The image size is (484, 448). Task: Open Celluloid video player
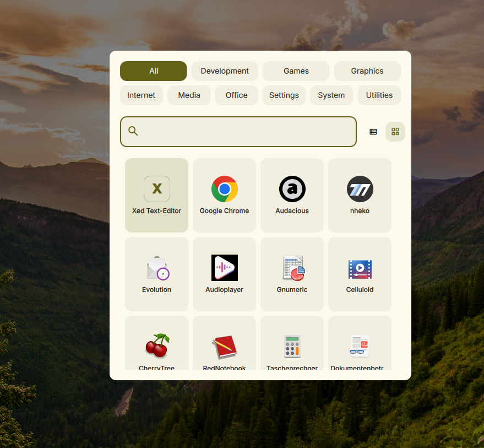(x=360, y=274)
